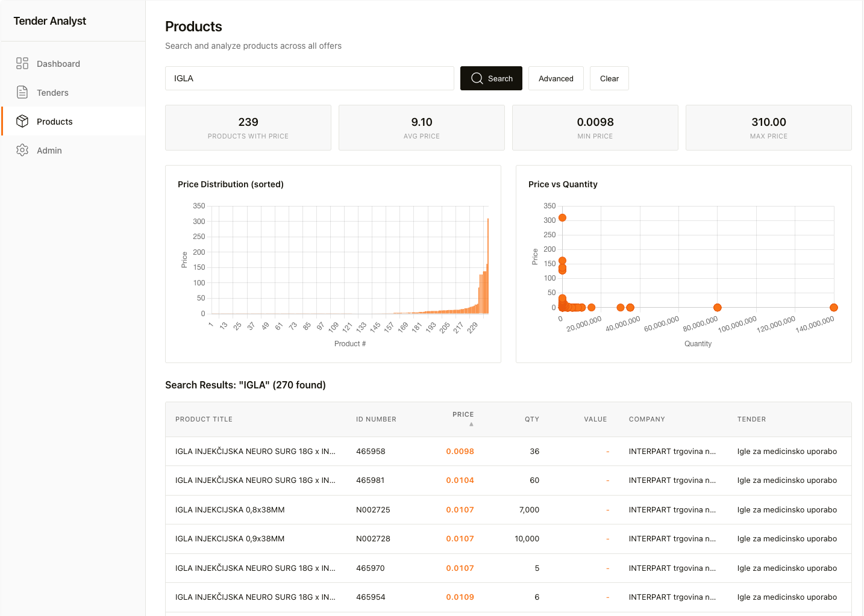
Task: Select the 0.0098 Min Price card
Action: pyautogui.click(x=595, y=128)
